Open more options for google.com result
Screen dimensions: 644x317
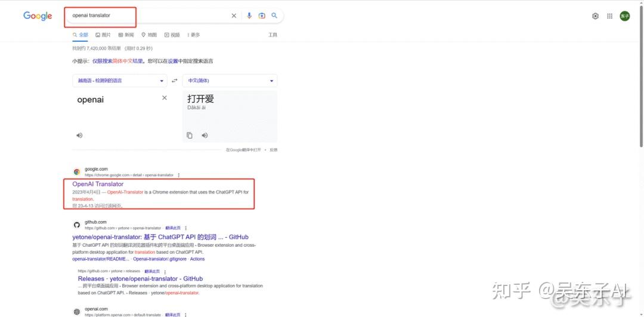[x=179, y=175]
